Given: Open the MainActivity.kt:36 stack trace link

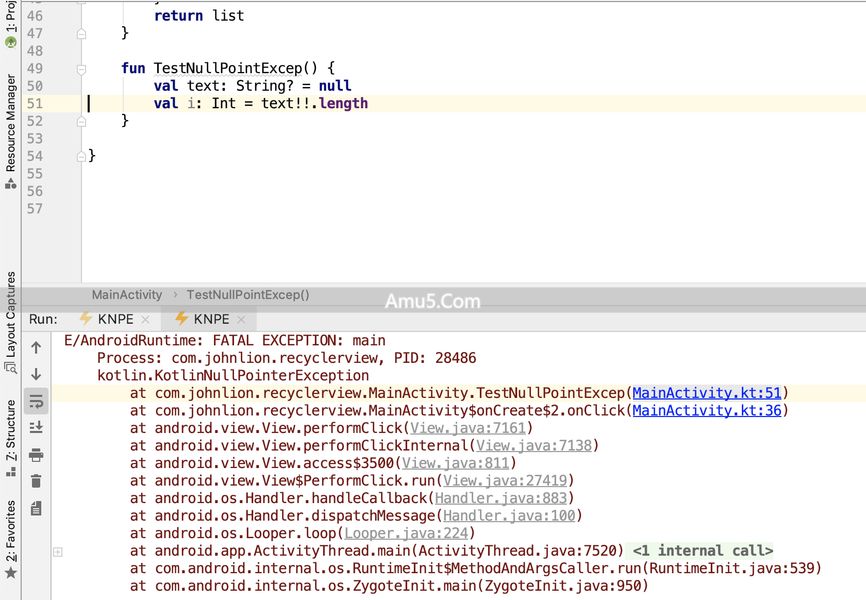Looking at the screenshot, I should click(706, 410).
